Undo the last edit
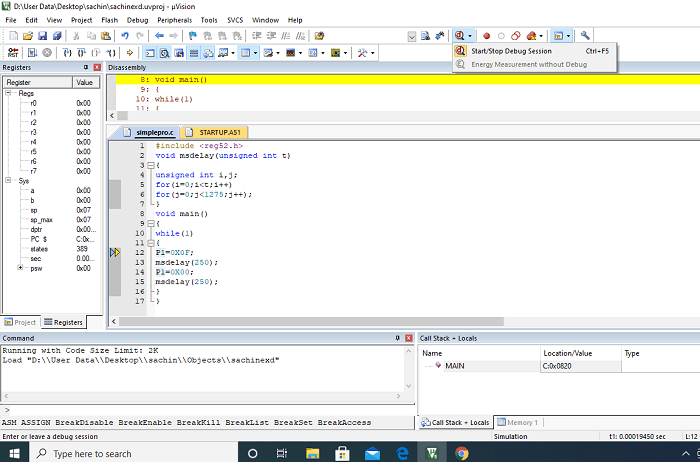 (125, 36)
